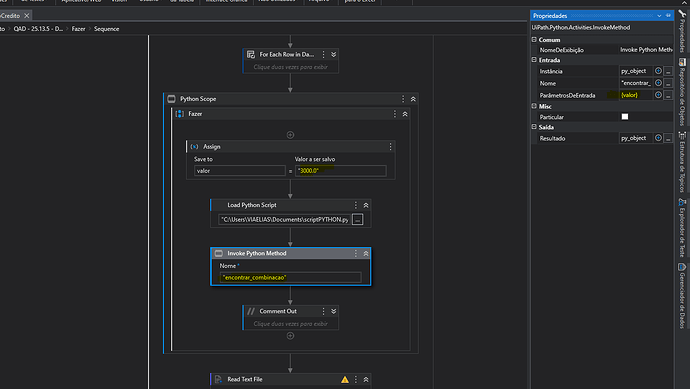Screen dimensions: 690x389
Task: Click the Python Scope activity icon
Action: [172, 99]
